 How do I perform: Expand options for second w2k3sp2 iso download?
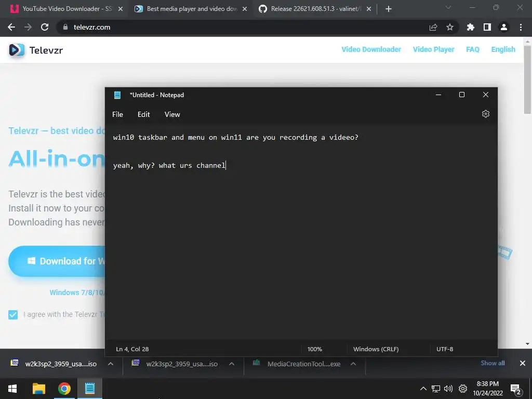(231, 364)
